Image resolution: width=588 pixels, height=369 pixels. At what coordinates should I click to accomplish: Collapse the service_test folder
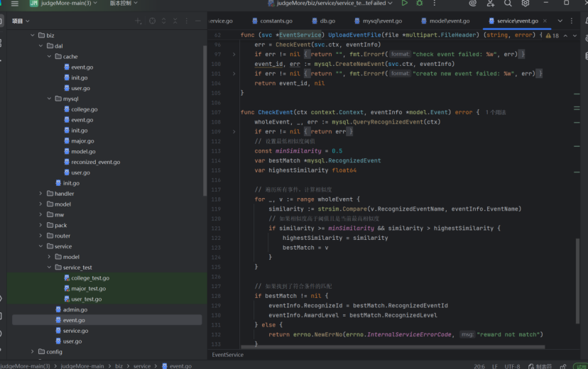point(49,267)
